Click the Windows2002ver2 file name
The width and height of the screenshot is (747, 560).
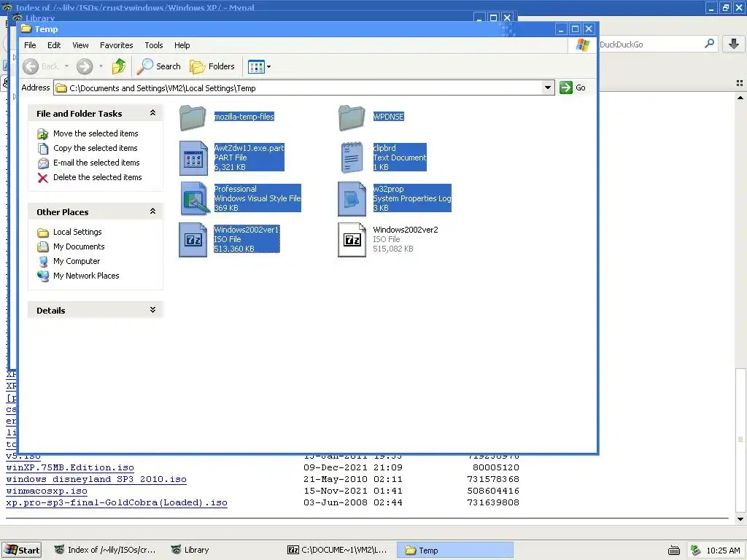(406, 230)
